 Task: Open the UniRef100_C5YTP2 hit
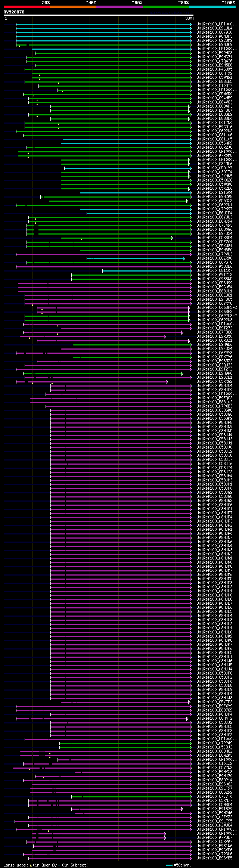click(x=214, y=702)
